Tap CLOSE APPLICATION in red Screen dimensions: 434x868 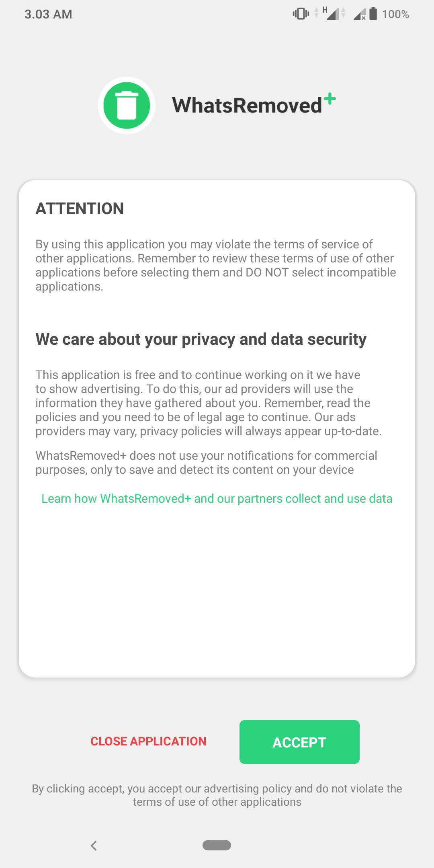pos(148,741)
